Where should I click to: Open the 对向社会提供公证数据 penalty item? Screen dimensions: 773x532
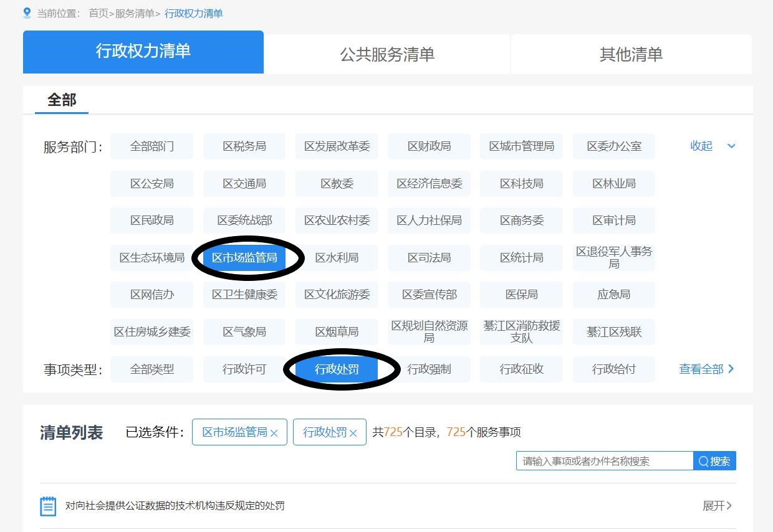175,506
